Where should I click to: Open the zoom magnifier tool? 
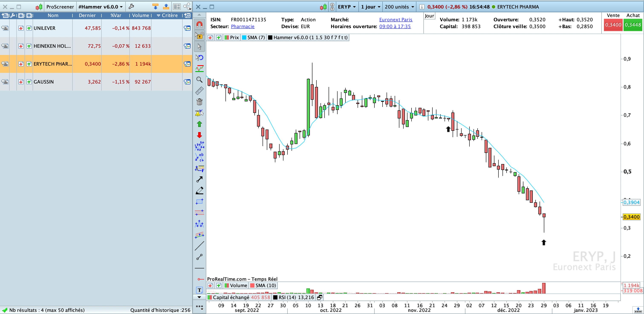[199, 80]
